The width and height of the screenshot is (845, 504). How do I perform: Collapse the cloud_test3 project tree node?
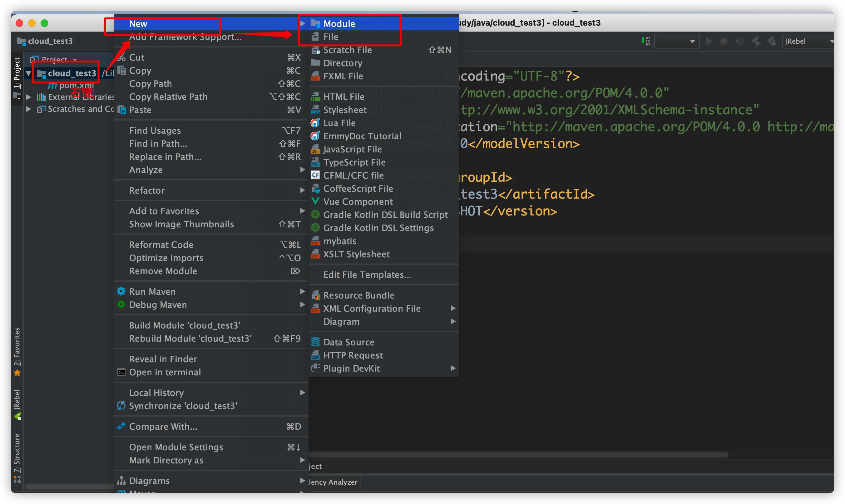[x=29, y=73]
